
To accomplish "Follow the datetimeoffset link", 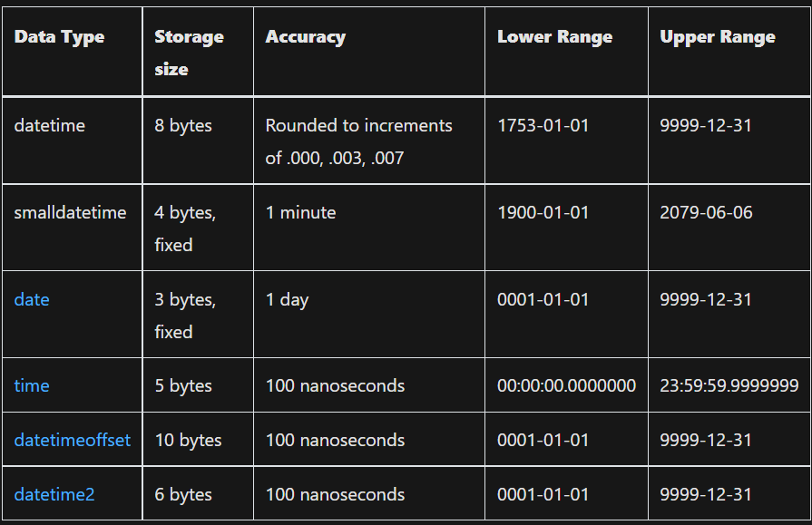I will (73, 440).
